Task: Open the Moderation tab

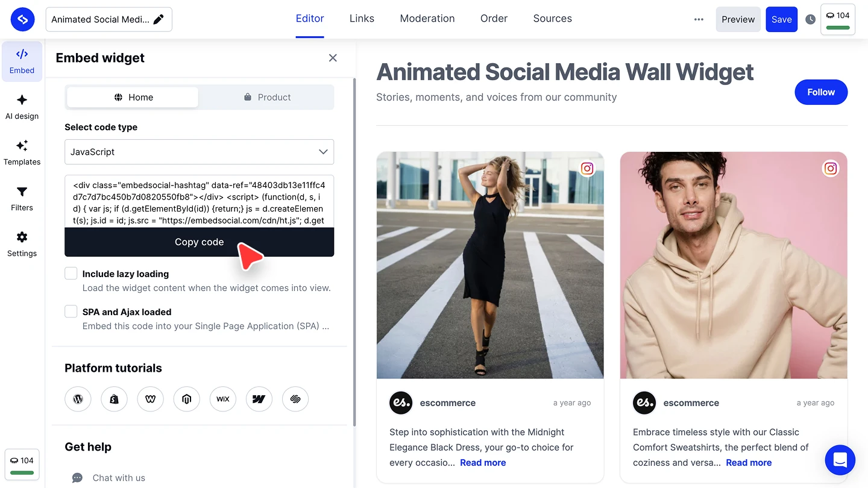Action: click(427, 19)
